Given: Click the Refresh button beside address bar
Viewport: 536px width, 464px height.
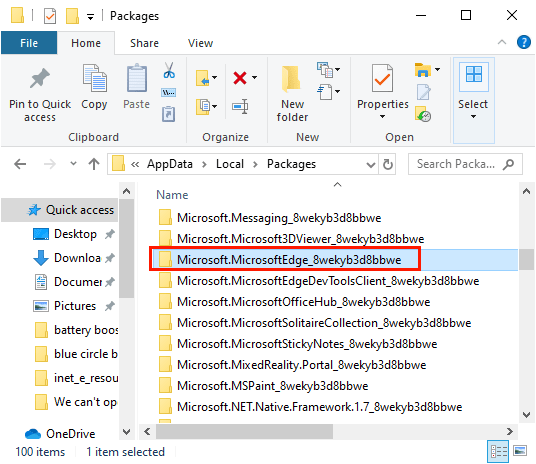Looking at the screenshot, I should pyautogui.click(x=388, y=164).
